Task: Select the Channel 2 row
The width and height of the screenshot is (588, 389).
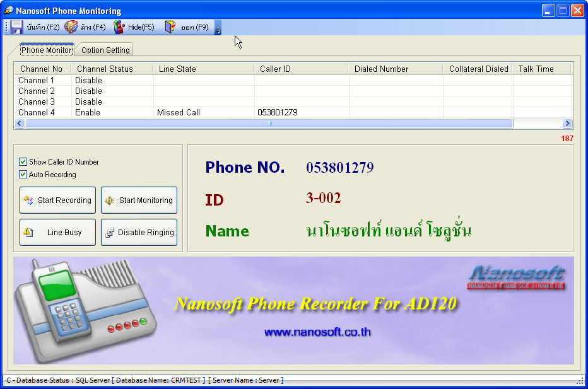Action: (x=293, y=91)
